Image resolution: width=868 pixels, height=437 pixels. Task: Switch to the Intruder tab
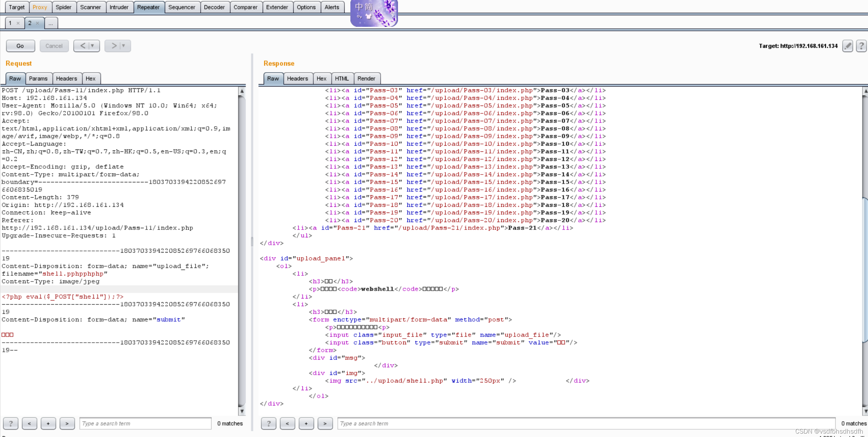pyautogui.click(x=119, y=7)
